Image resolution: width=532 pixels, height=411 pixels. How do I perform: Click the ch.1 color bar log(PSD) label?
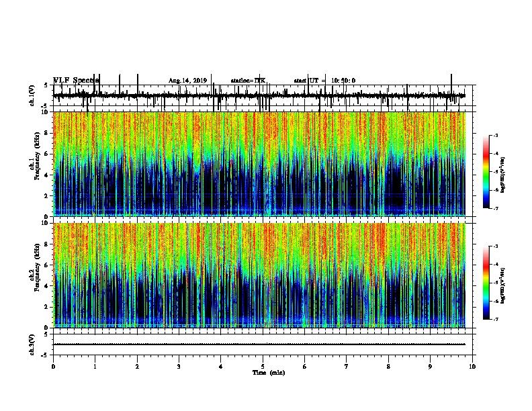(x=503, y=175)
